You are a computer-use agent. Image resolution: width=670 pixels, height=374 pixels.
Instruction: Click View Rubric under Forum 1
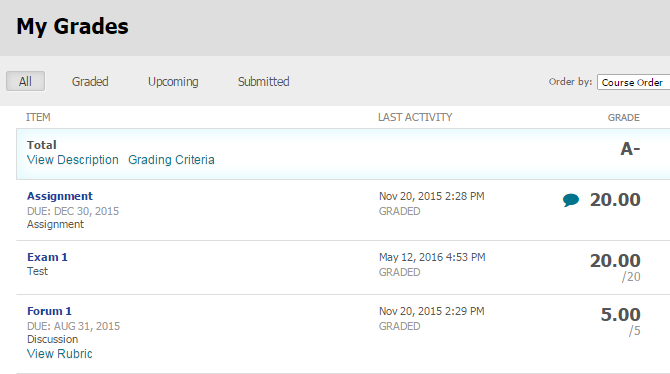60,353
